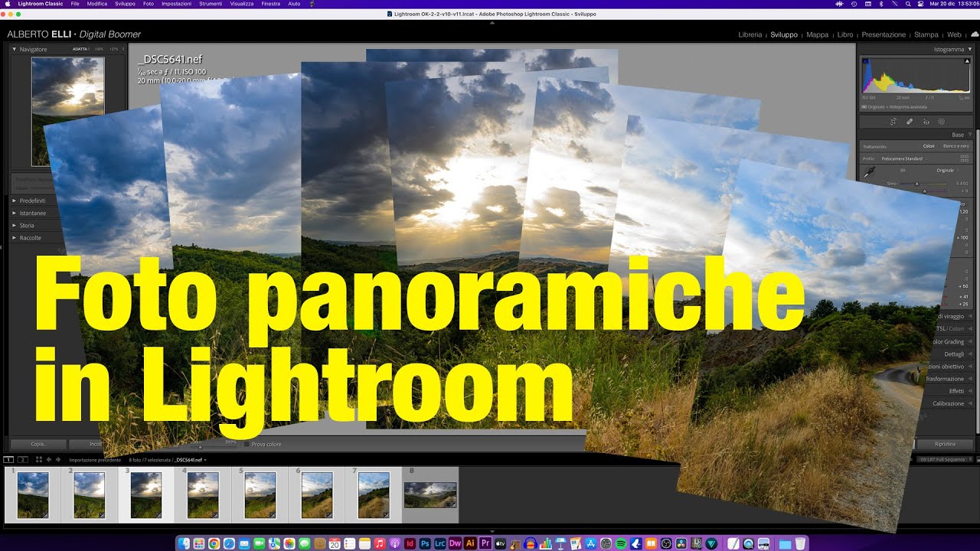
Task: Select main window display button 1
Action: click(x=8, y=460)
